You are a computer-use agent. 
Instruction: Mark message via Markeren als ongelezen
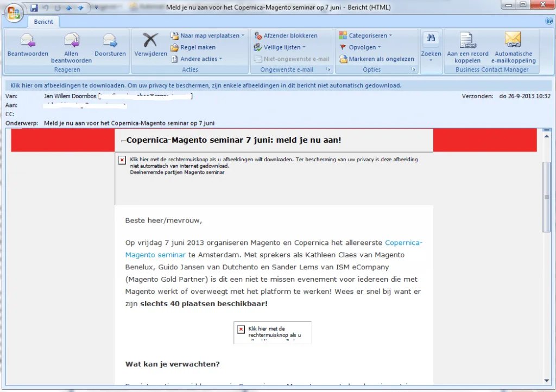pos(376,59)
